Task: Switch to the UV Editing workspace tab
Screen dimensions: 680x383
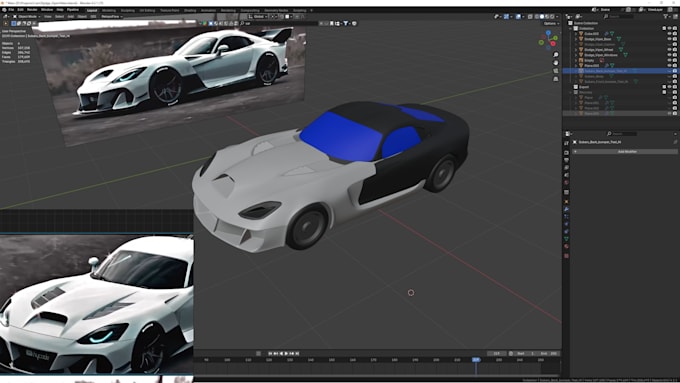Action: click(x=147, y=10)
